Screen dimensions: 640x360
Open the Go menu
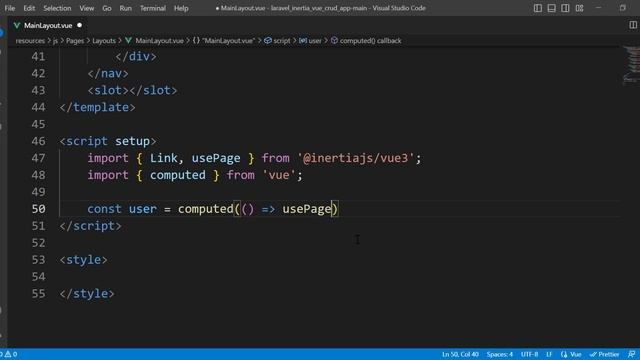click(x=107, y=8)
